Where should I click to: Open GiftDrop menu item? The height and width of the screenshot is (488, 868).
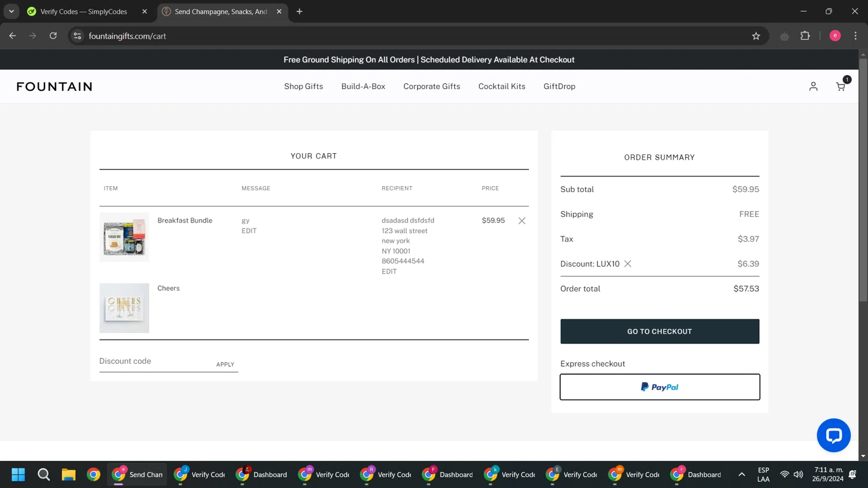point(559,87)
